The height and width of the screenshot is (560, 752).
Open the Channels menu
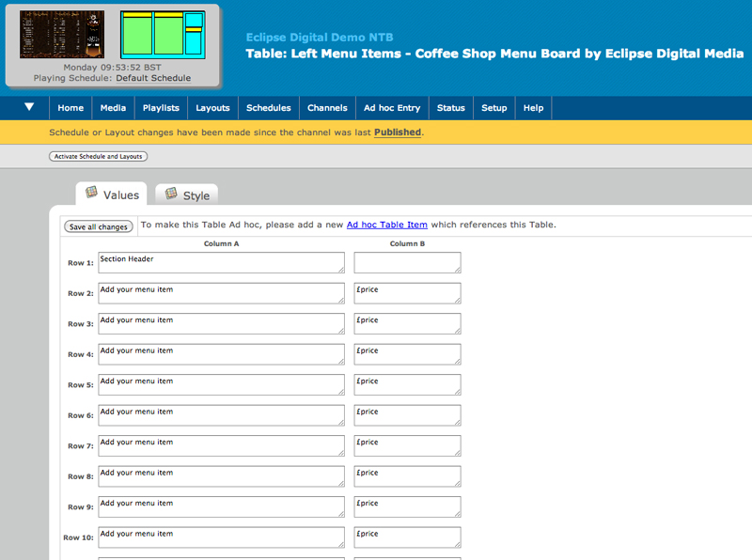click(327, 108)
